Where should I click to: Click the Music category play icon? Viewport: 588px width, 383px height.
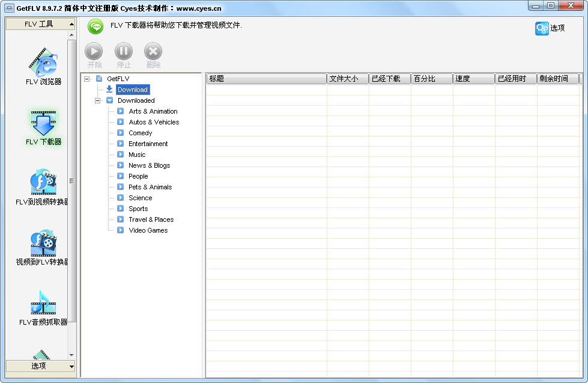pos(120,155)
